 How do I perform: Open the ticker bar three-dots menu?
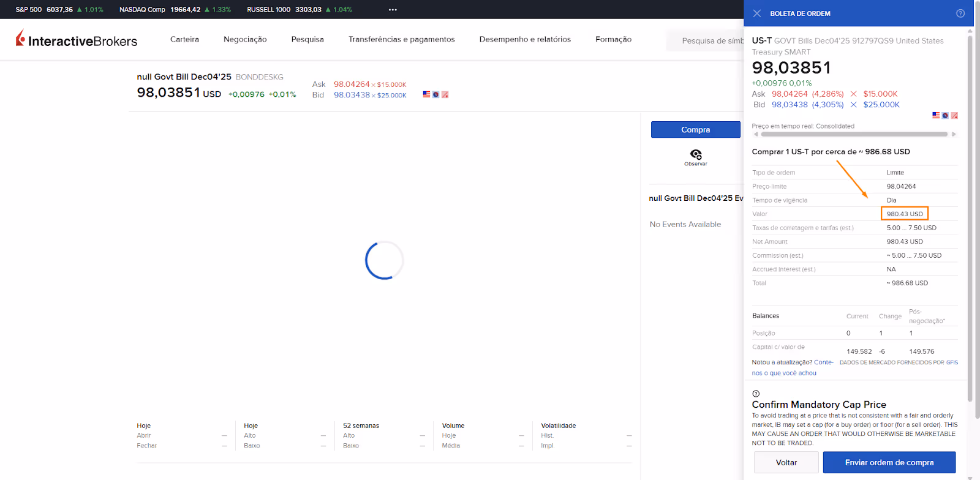click(x=393, y=10)
